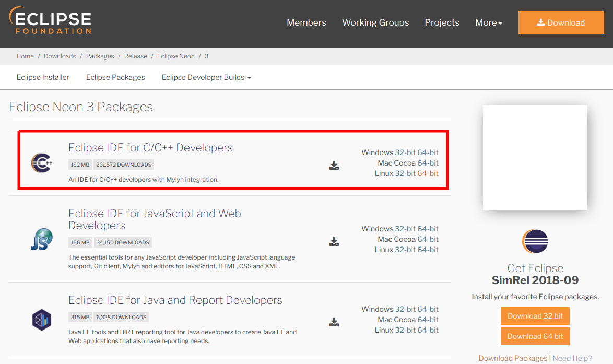This screenshot has height=364, width=613.
Task: Click the C/C++ Developers package icon
Action: tap(42, 163)
